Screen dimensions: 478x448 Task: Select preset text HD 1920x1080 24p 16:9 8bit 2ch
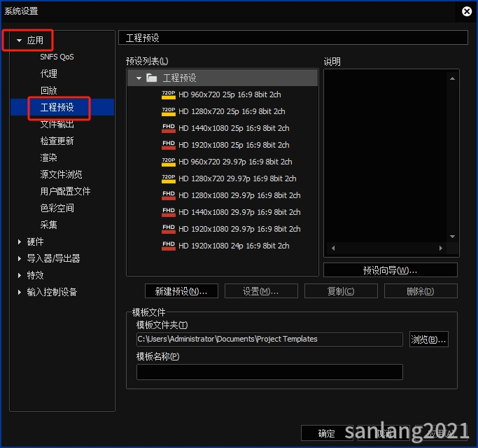234,246
